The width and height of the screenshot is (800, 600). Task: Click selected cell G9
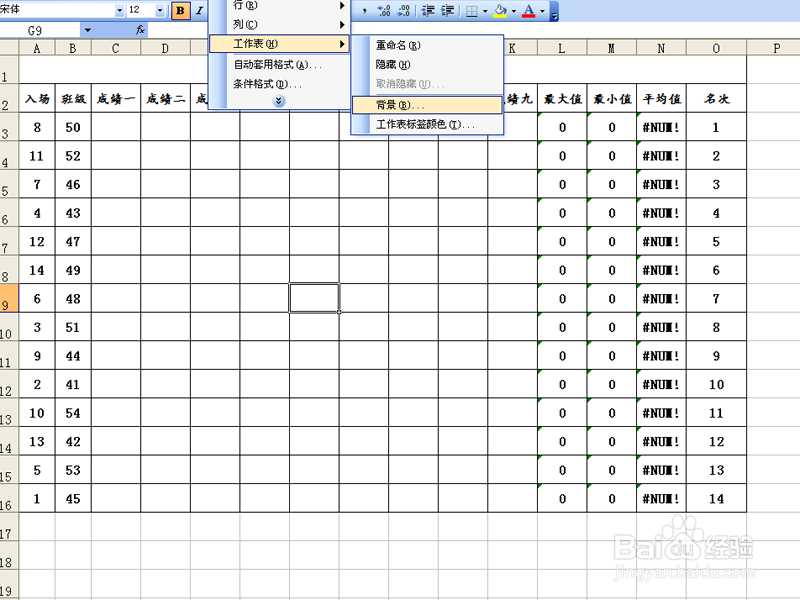(314, 298)
